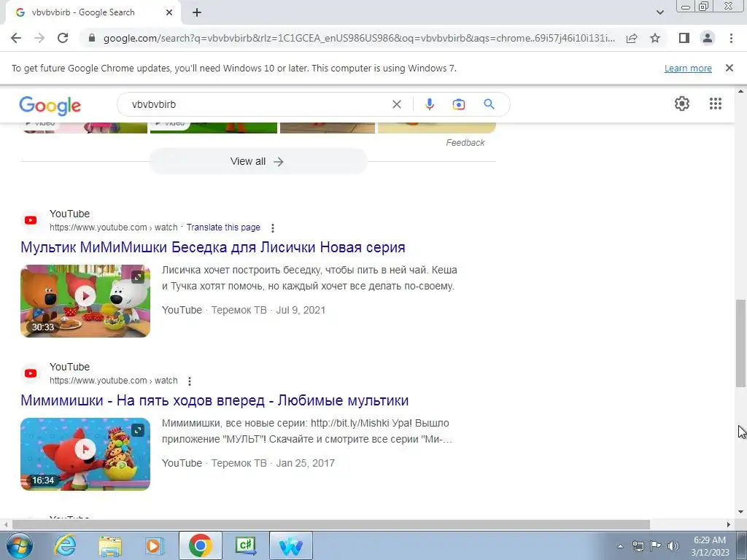Launch Internet Explorer from the taskbar
747x560 pixels.
[x=65, y=545]
